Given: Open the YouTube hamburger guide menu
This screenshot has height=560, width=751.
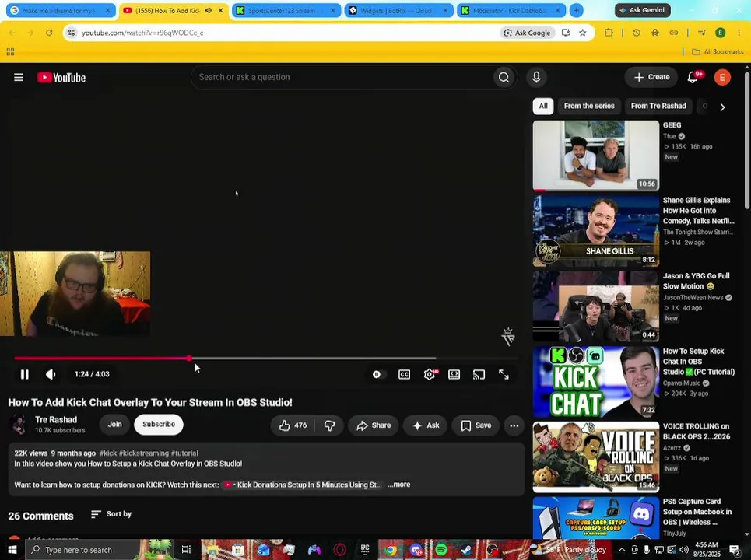Looking at the screenshot, I should click(19, 77).
